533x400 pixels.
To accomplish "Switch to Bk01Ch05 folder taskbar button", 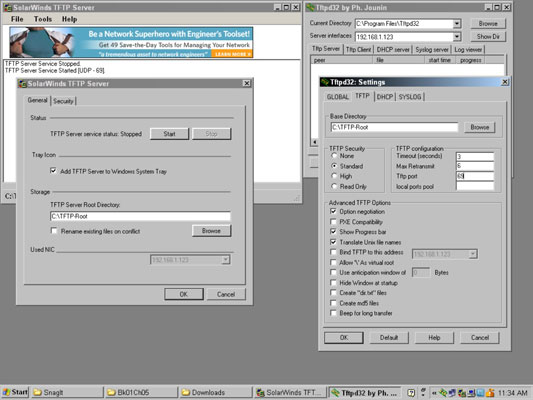I will pyautogui.click(x=141, y=393).
